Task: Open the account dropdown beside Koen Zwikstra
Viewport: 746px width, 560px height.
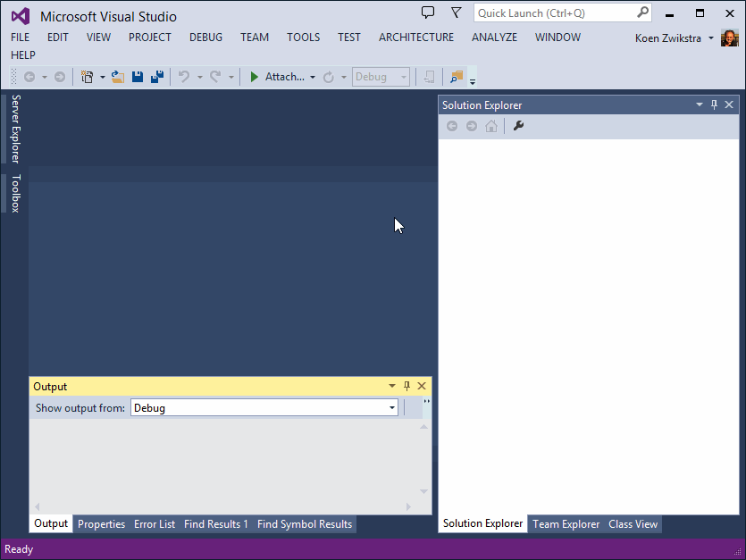Action: tap(711, 38)
